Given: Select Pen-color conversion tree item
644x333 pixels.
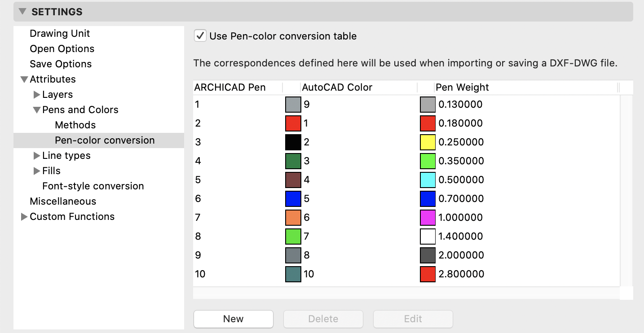Looking at the screenshot, I should pos(99,140).
